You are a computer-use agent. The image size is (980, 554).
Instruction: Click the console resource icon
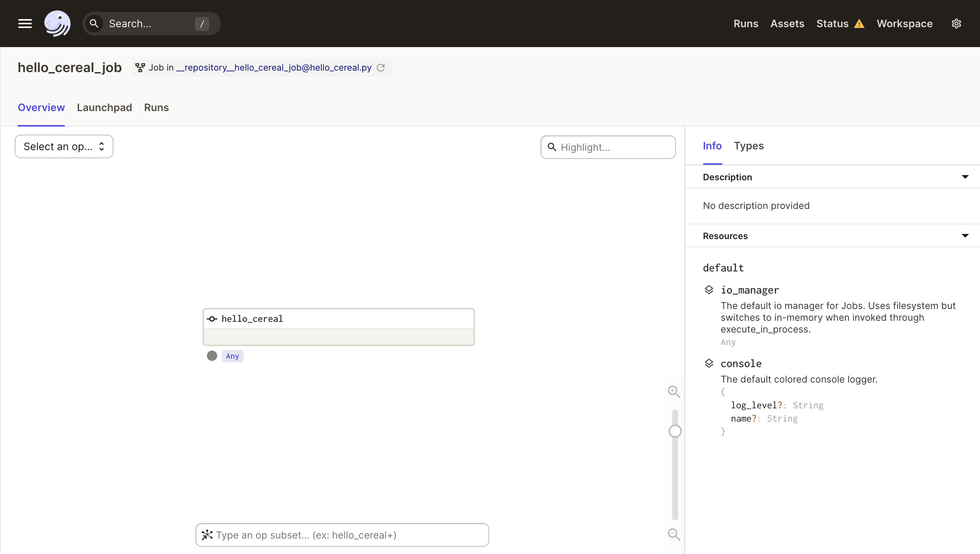(x=709, y=363)
